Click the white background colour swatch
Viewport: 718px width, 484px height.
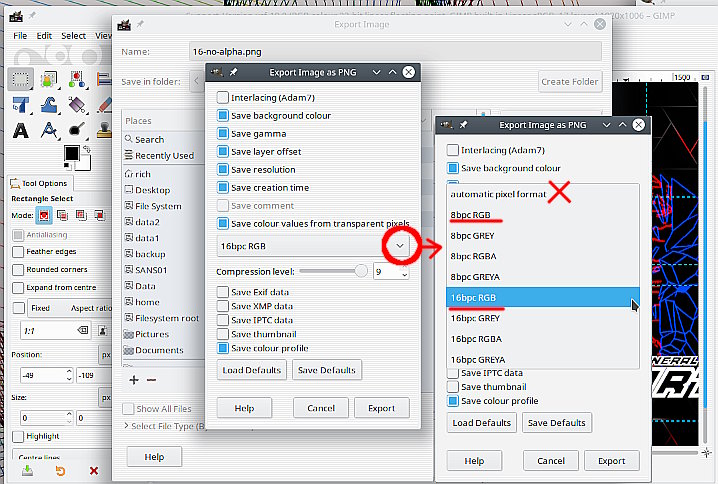(x=85, y=163)
